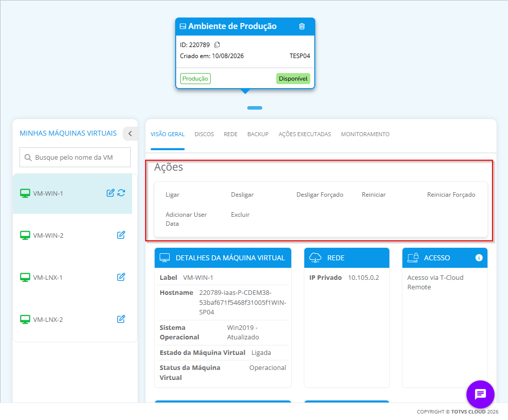Open the BACKUP tab
The width and height of the screenshot is (508, 420).
tap(258, 134)
